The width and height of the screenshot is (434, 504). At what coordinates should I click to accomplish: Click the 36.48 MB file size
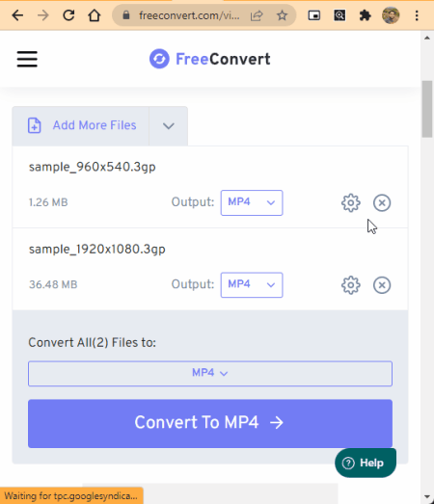53,285
